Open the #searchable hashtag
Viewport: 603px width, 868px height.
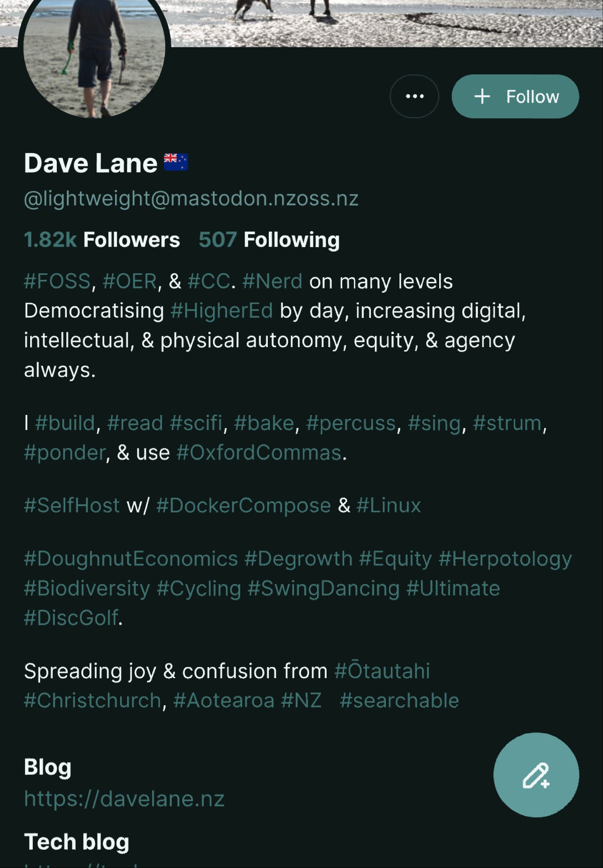point(399,701)
